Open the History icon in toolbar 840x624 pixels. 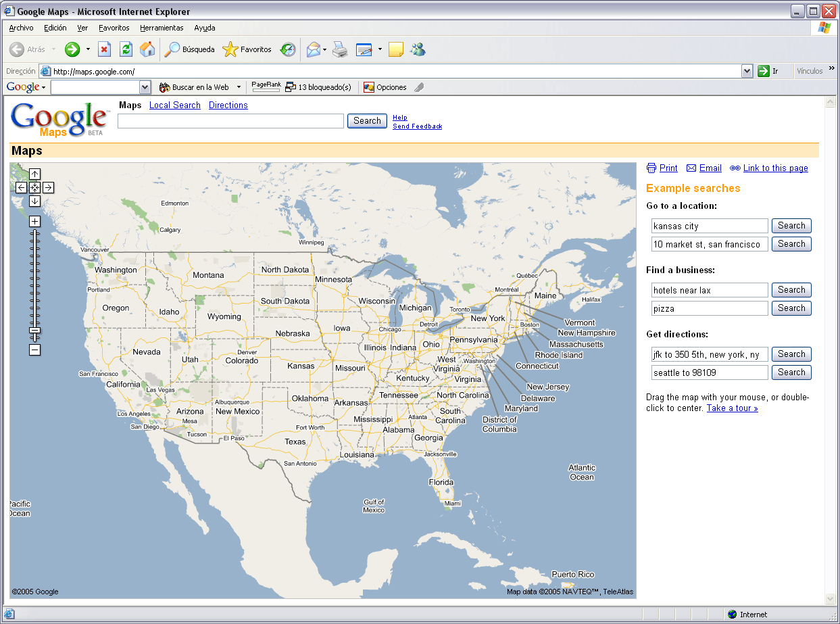(x=288, y=49)
